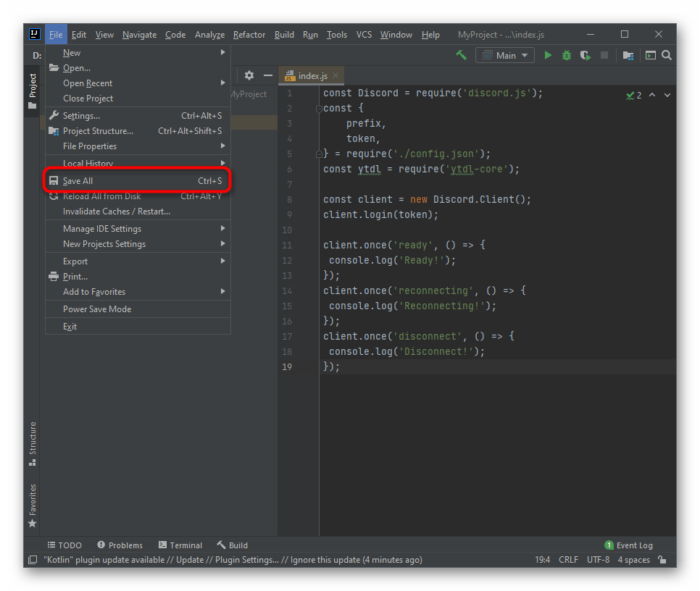Click the Search Everywhere magnifier icon
The width and height of the screenshot is (700, 591).
(667, 55)
